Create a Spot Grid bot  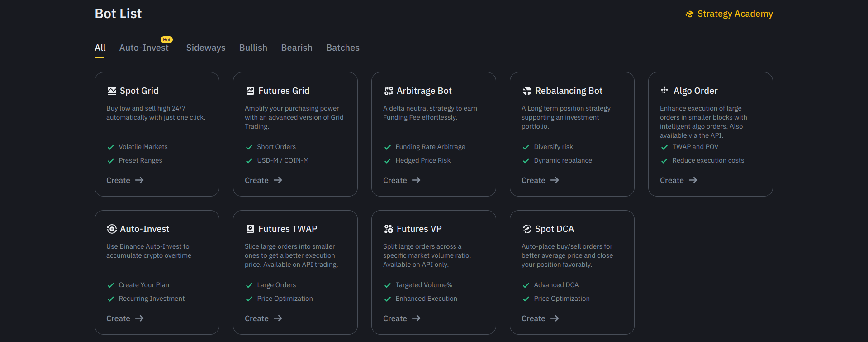point(125,180)
